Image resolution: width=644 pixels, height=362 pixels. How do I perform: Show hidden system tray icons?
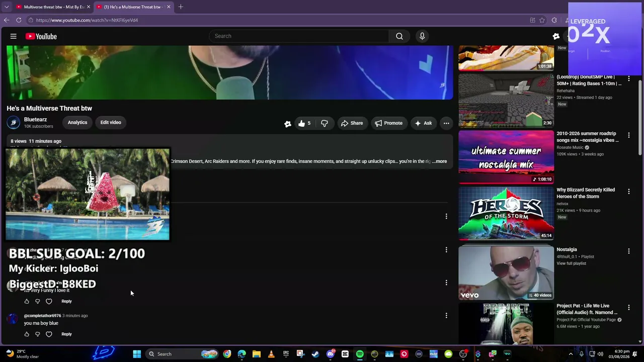tap(571, 354)
